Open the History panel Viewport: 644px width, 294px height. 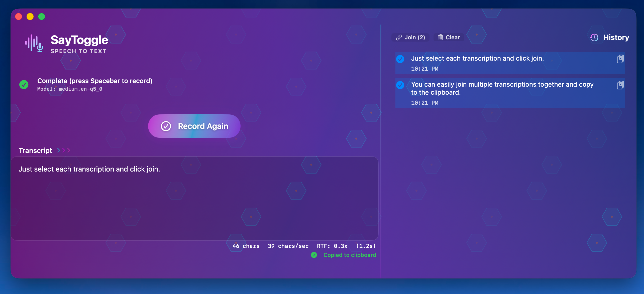coord(616,37)
